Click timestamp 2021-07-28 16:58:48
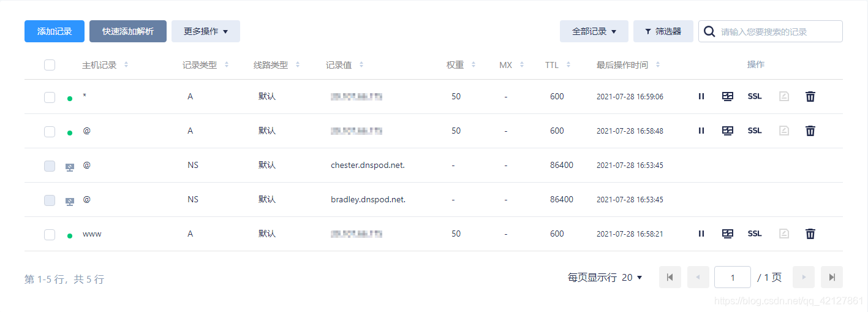 pyautogui.click(x=630, y=131)
